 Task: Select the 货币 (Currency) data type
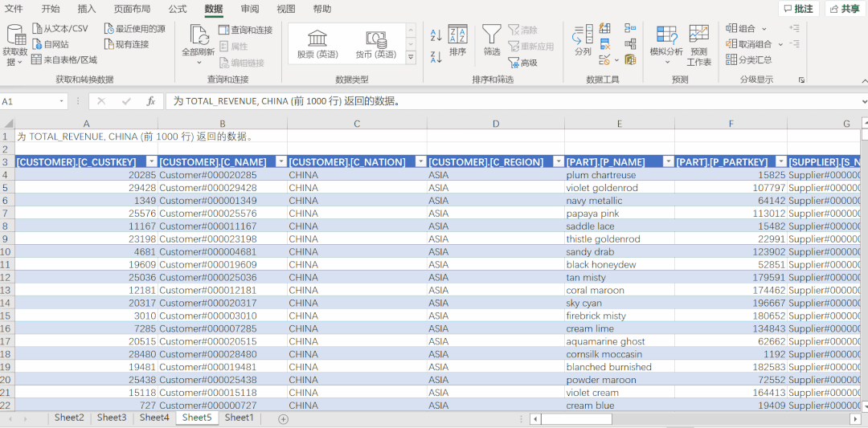pos(376,44)
